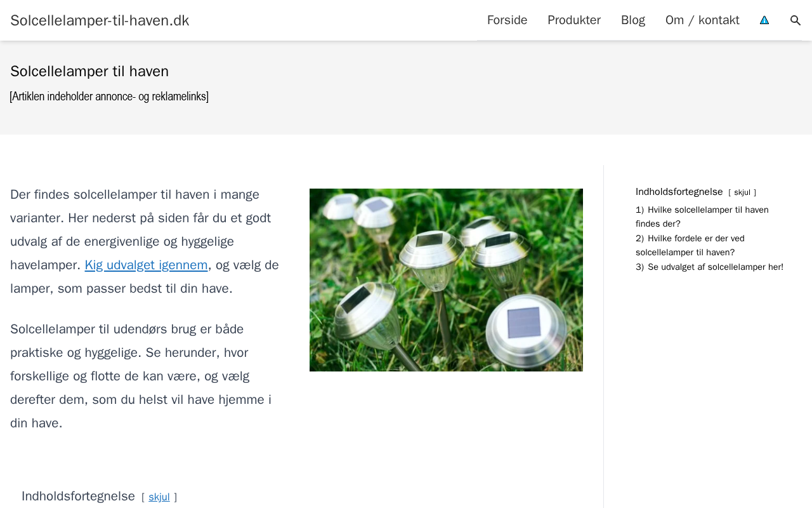
Task: Click the blue triangle icon in navigation
Action: click(764, 20)
